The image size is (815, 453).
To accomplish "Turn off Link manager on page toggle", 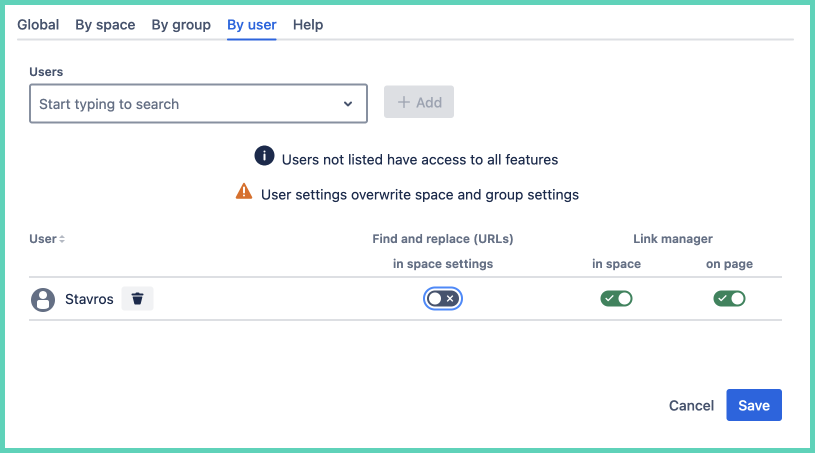I will coord(729,298).
